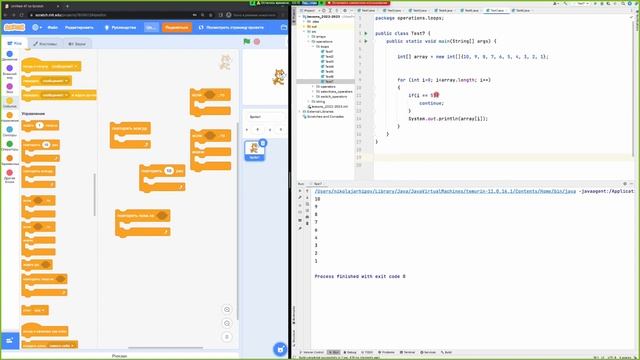This screenshot has width=640, height=360.
Task: Reset the Scratch workspace zoom
Action: pos(227,337)
